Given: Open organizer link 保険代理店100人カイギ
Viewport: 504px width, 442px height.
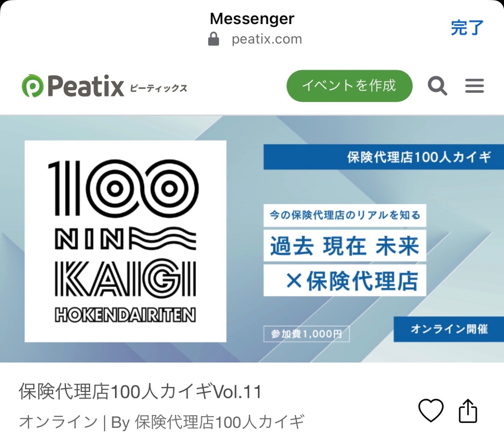Looking at the screenshot, I should point(220,422).
